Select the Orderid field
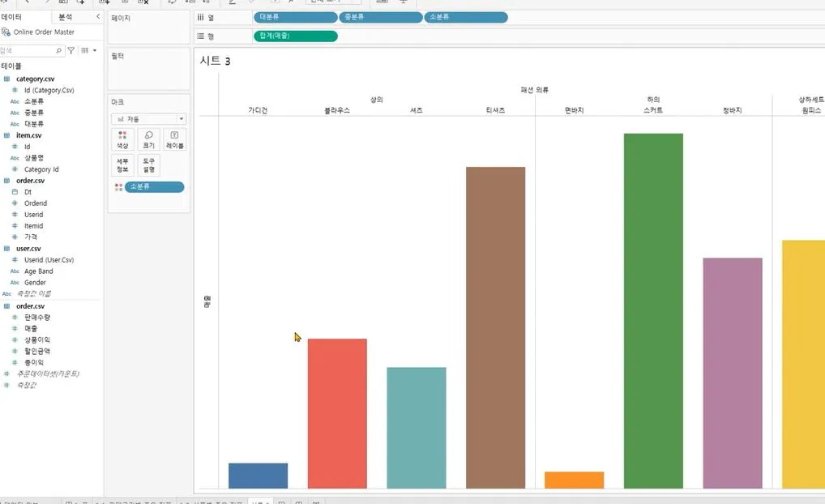This screenshot has width=825, height=504. point(35,203)
